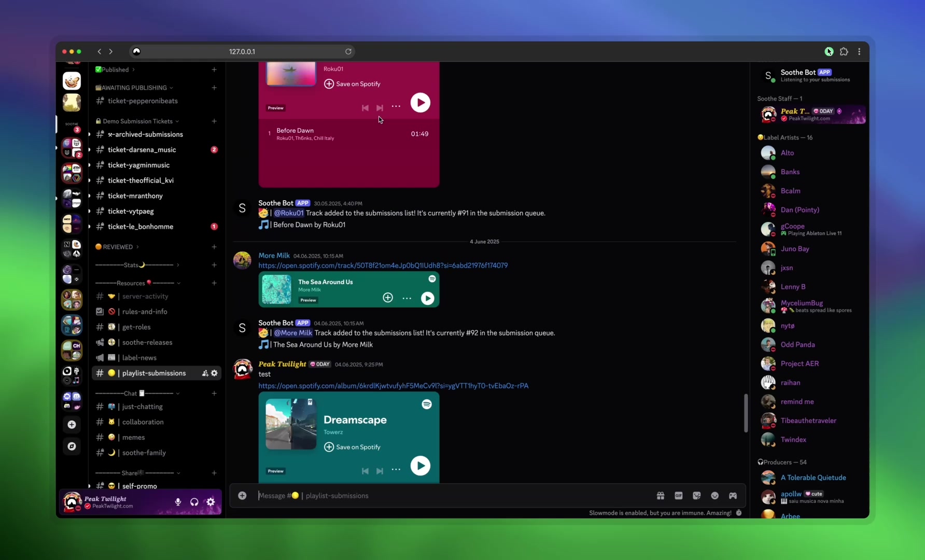Image resolution: width=925 pixels, height=560 pixels.
Task: Create channel in Demo Submission Tickets
Action: (214, 121)
